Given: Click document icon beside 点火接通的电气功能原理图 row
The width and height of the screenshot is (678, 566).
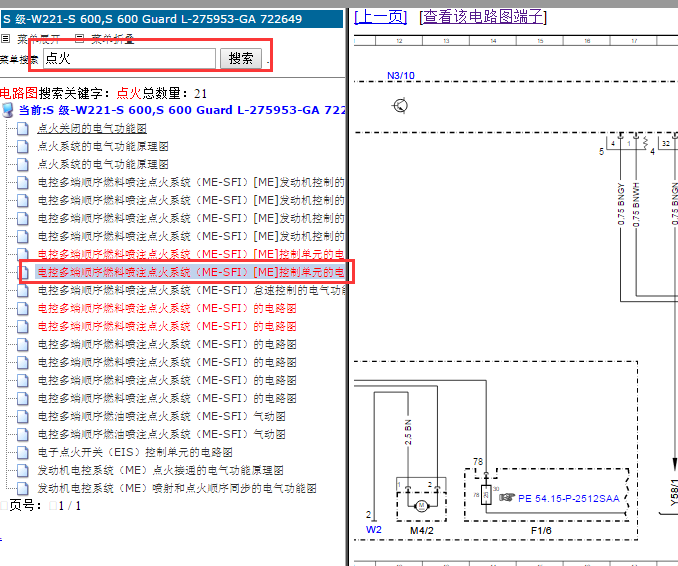Looking at the screenshot, I should 22,470.
